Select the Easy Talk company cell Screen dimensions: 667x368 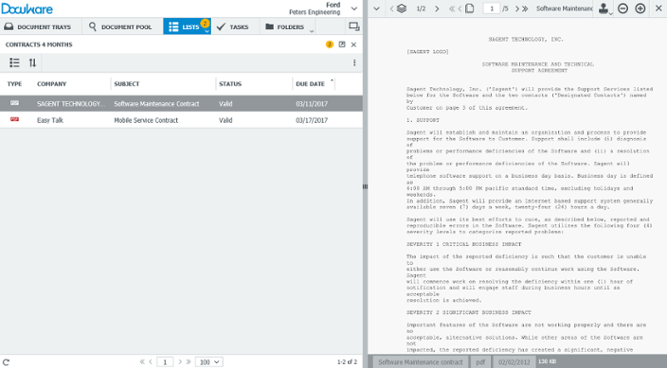coord(50,120)
